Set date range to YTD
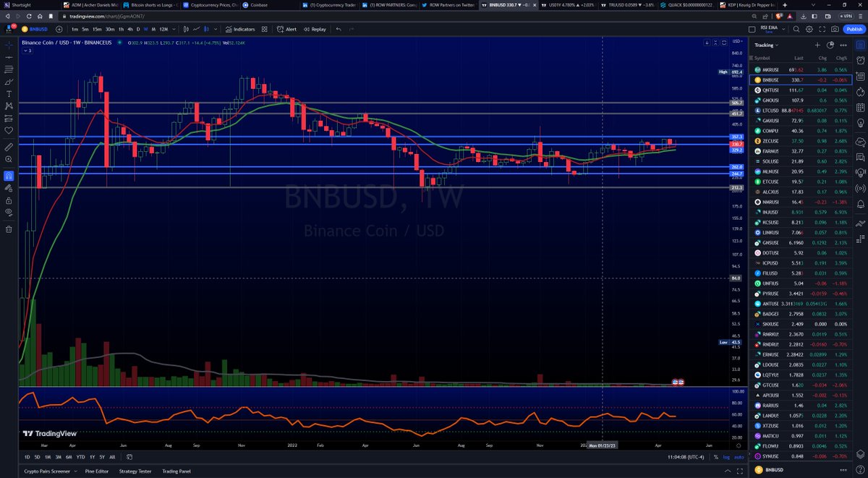This screenshot has width=868, height=478. 81,457
